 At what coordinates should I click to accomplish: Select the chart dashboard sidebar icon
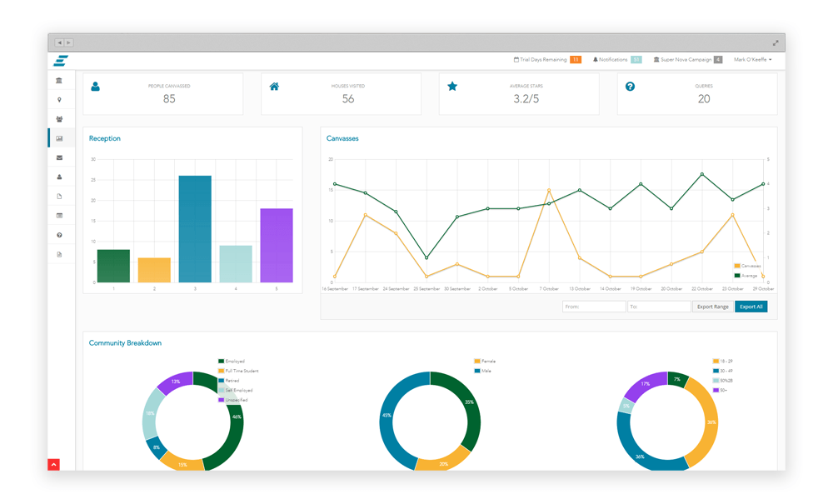pyautogui.click(x=59, y=138)
